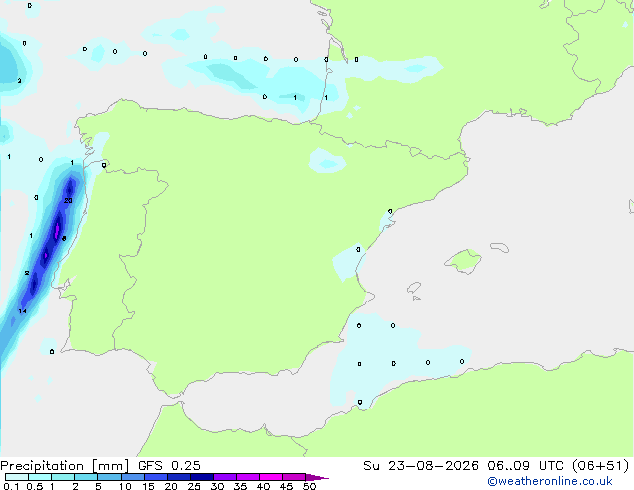Click the 10–15 mm legend color swatch
The height and width of the screenshot is (490, 634).
click(132, 477)
